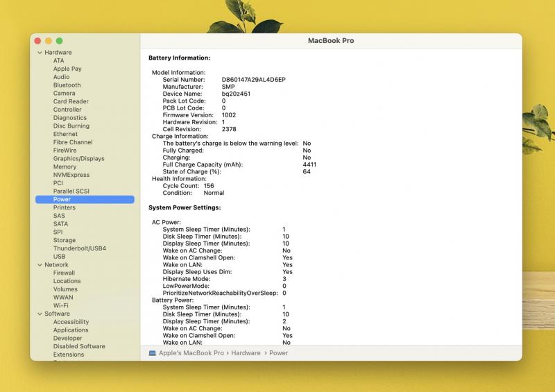
Task: Select Applications under Software
Action: click(71, 330)
